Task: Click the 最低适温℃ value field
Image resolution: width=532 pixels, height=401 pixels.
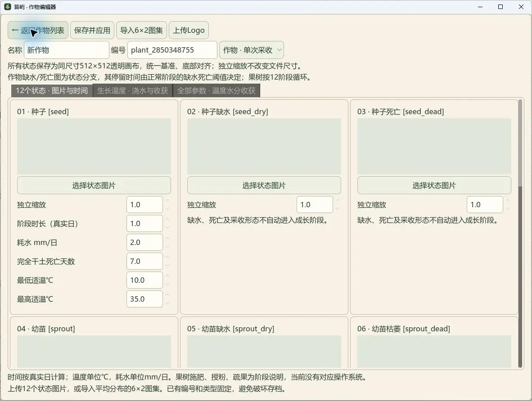Action: 144,280
